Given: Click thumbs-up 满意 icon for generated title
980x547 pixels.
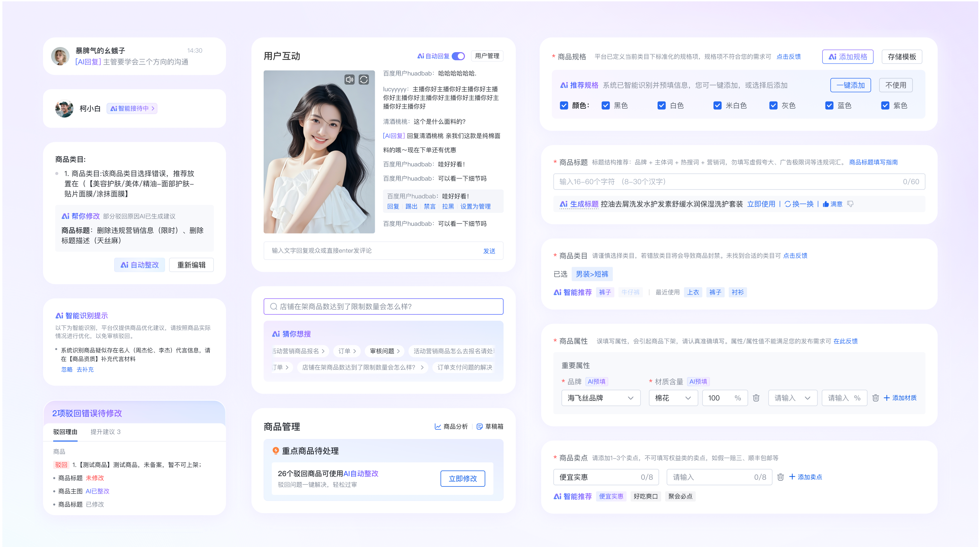Looking at the screenshot, I should click(x=826, y=204).
